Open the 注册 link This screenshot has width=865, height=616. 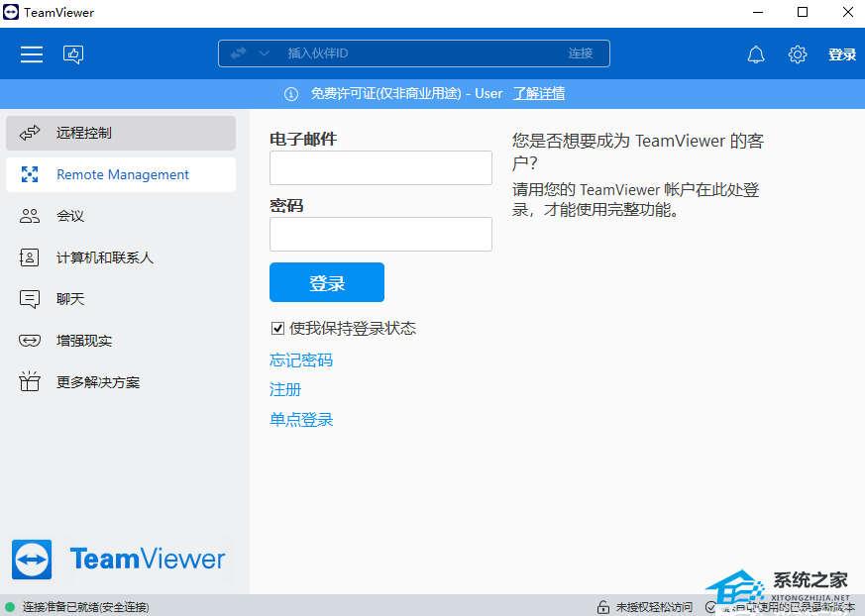[x=285, y=390]
